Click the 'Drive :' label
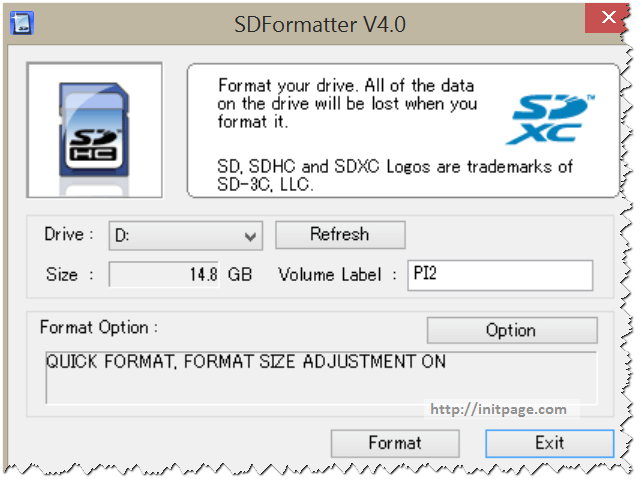The width and height of the screenshot is (642, 484). 69,234
